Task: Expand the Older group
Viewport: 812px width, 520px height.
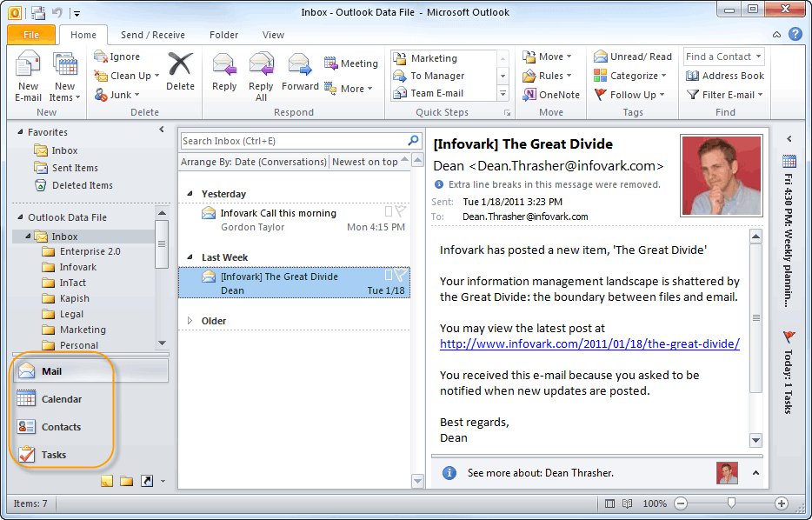Action: (x=190, y=321)
